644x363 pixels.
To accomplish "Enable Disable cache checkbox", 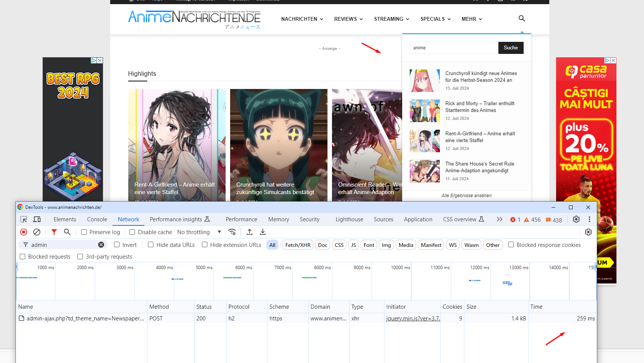I will pyautogui.click(x=132, y=232).
